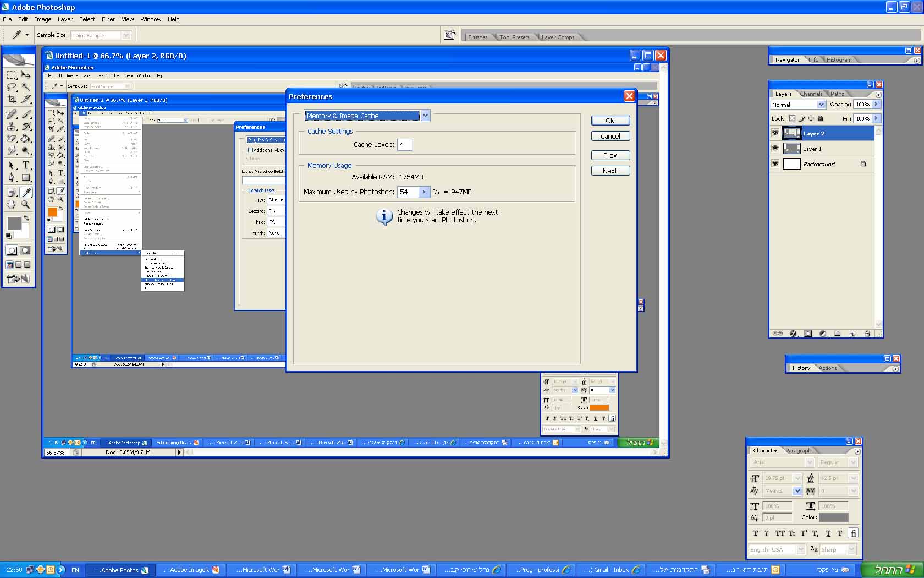The width and height of the screenshot is (924, 578).
Task: Click the Next button in Preferences
Action: tap(610, 171)
